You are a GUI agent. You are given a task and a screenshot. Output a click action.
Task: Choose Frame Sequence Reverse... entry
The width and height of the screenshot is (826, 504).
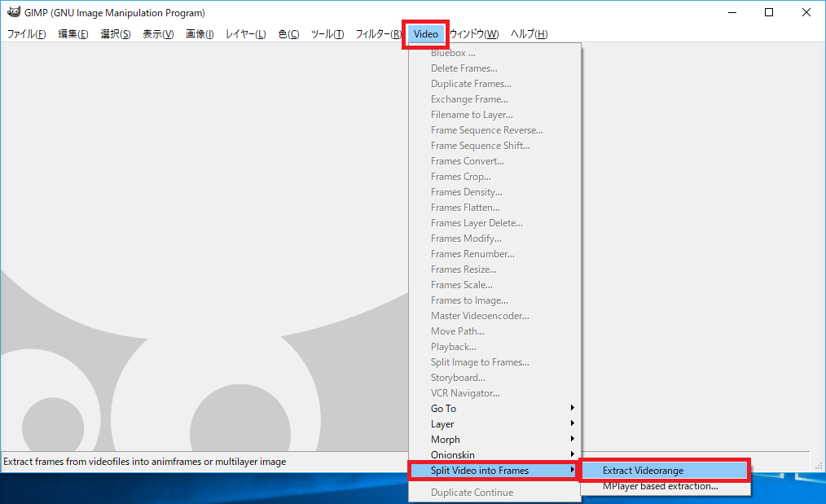point(494,130)
